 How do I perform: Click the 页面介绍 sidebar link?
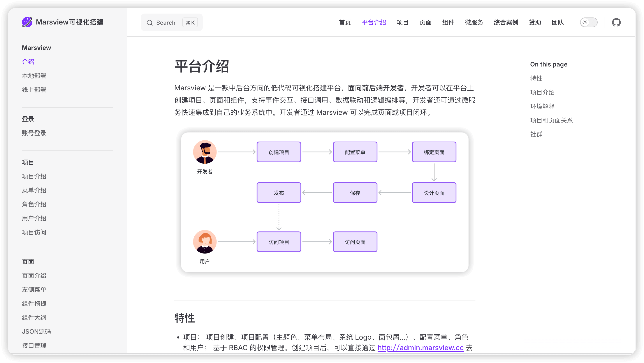pos(34,276)
